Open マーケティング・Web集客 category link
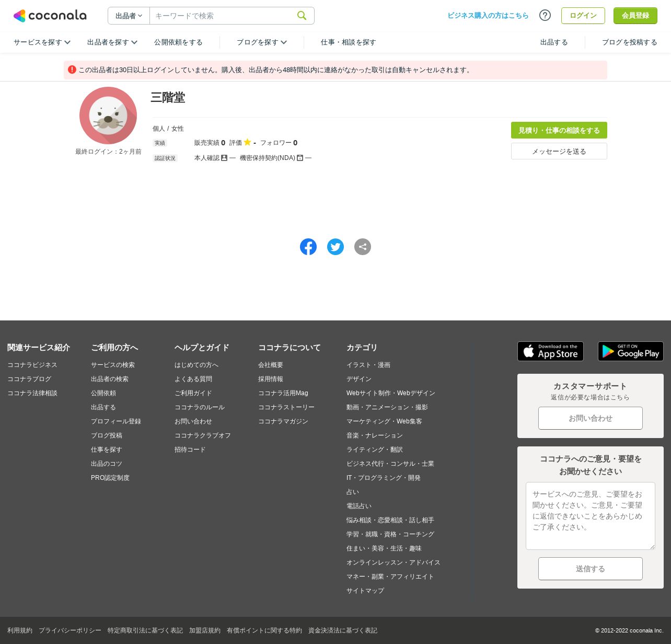The width and height of the screenshot is (671, 644). coord(384,421)
